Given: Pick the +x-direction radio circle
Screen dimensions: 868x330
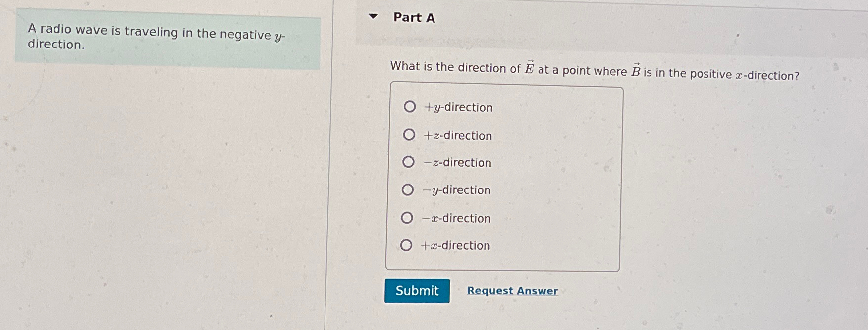Looking at the screenshot, I should pyautogui.click(x=406, y=245).
